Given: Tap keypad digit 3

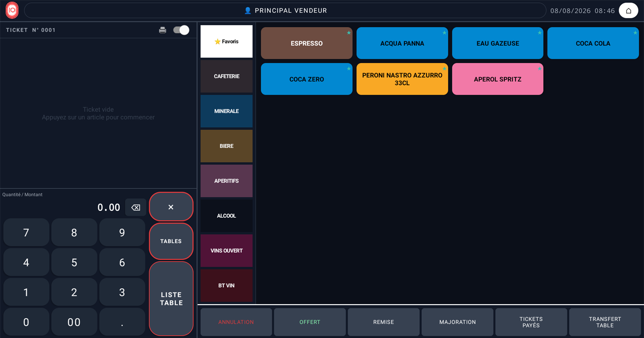Looking at the screenshot, I should (122, 292).
